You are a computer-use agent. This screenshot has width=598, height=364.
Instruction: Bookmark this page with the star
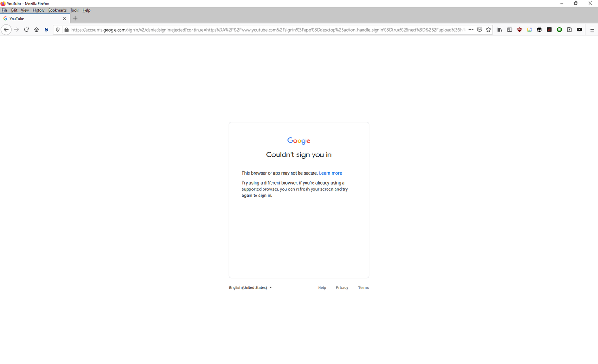click(x=488, y=29)
